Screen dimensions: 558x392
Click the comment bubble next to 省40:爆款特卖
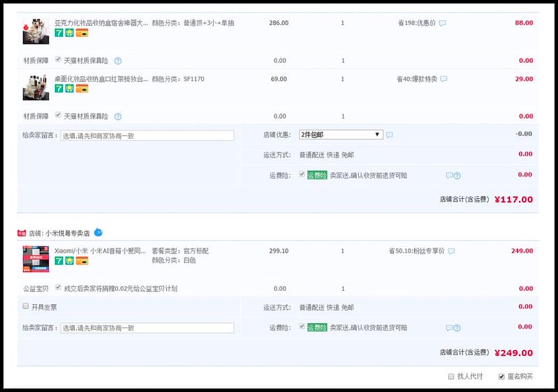(x=443, y=79)
